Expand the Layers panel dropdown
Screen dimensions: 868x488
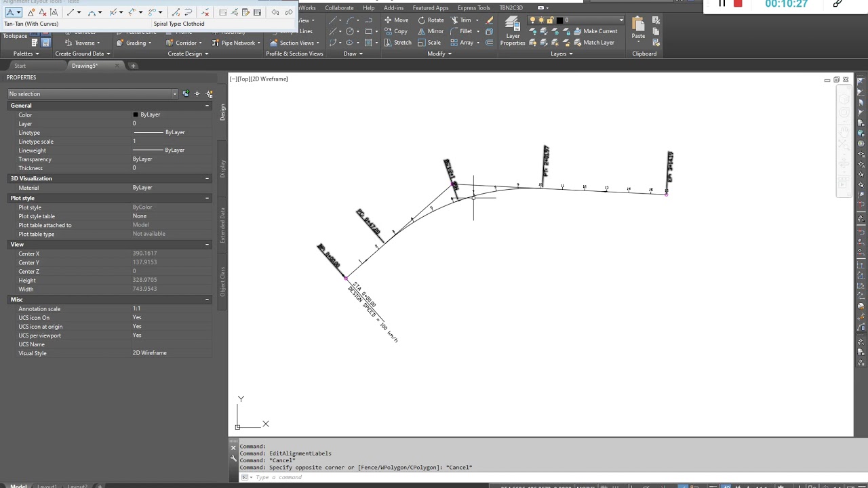(561, 54)
